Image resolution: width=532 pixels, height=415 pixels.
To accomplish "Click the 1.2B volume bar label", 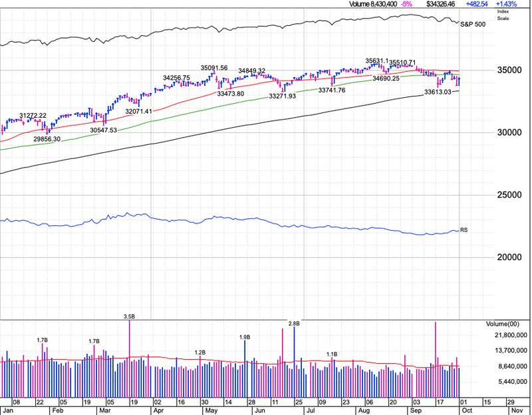I will [200, 353].
